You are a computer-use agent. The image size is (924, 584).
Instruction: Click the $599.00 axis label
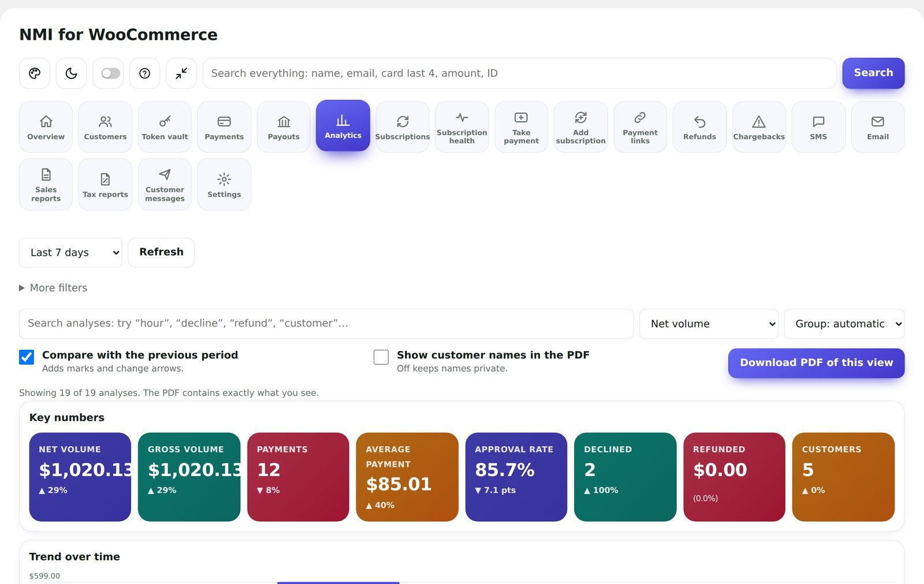pyautogui.click(x=44, y=576)
